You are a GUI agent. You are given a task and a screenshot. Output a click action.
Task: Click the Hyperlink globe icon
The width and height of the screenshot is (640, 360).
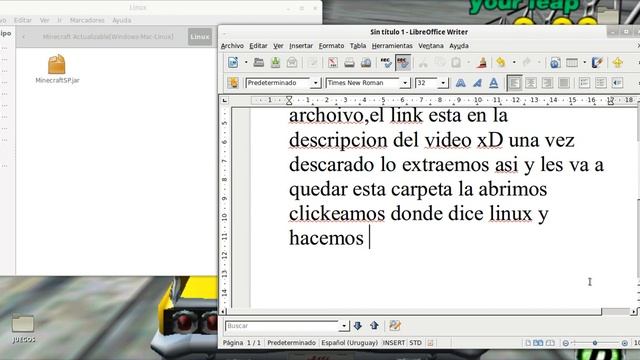555,62
